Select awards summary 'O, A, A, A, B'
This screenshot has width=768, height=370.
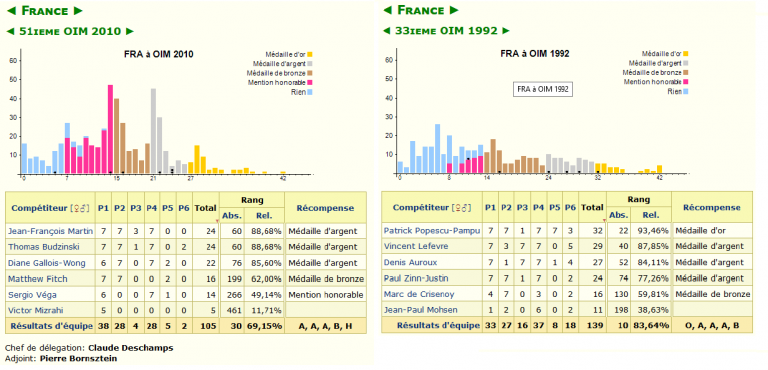pos(712,325)
